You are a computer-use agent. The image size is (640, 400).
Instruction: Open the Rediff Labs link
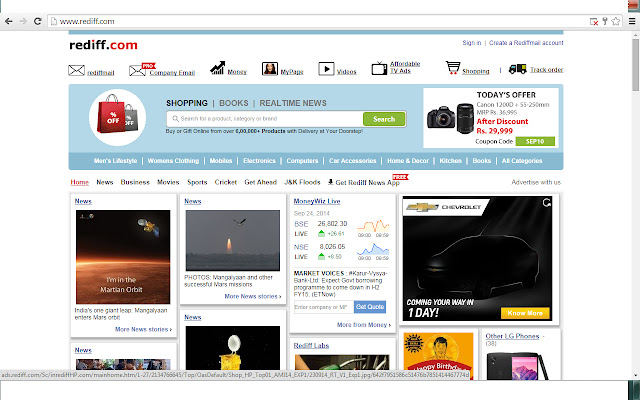pyautogui.click(x=311, y=346)
